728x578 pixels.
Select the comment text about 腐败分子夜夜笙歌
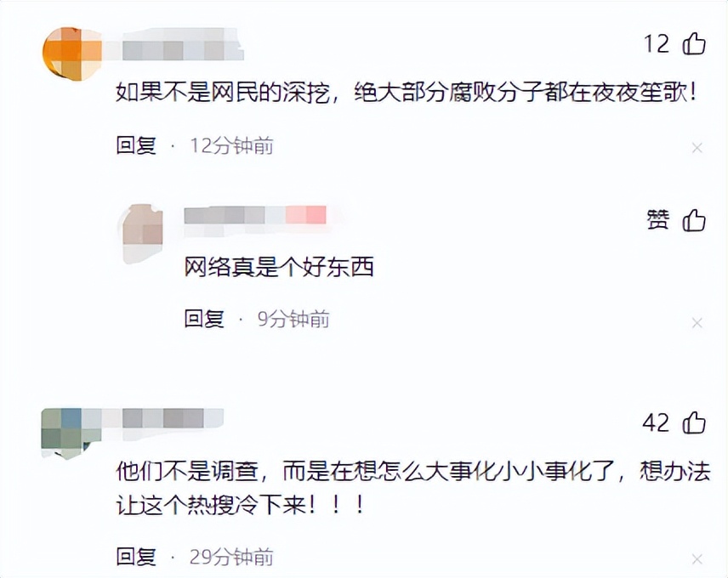[x=407, y=93]
